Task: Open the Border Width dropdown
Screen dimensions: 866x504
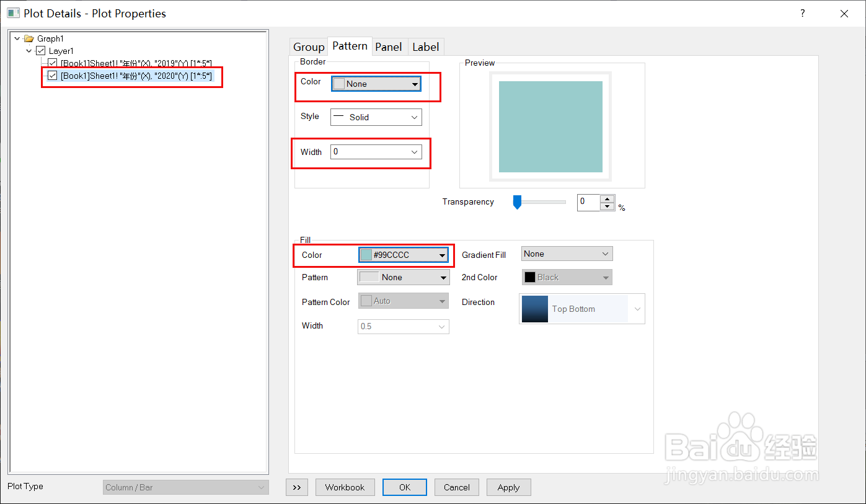Action: (x=376, y=151)
